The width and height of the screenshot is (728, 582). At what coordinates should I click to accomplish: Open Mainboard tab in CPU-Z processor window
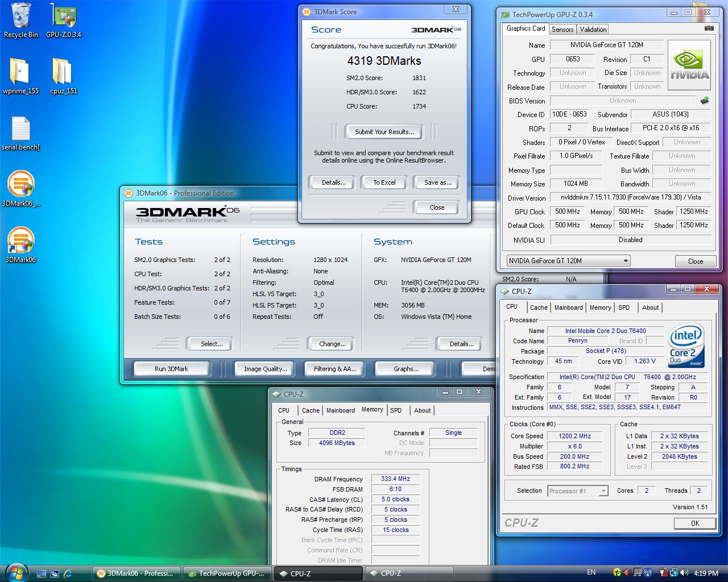568,307
